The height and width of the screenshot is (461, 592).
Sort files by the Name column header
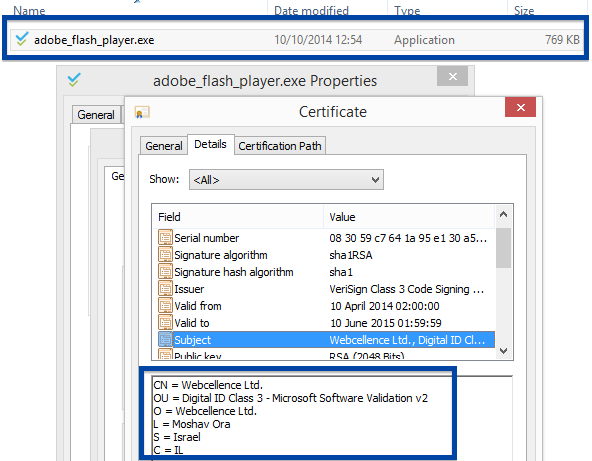tap(29, 10)
